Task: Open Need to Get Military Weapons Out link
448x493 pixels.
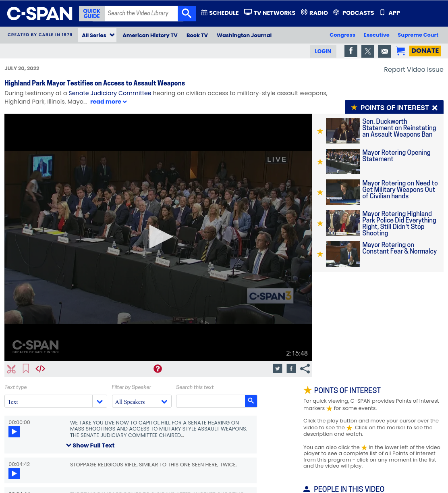Action: point(400,189)
